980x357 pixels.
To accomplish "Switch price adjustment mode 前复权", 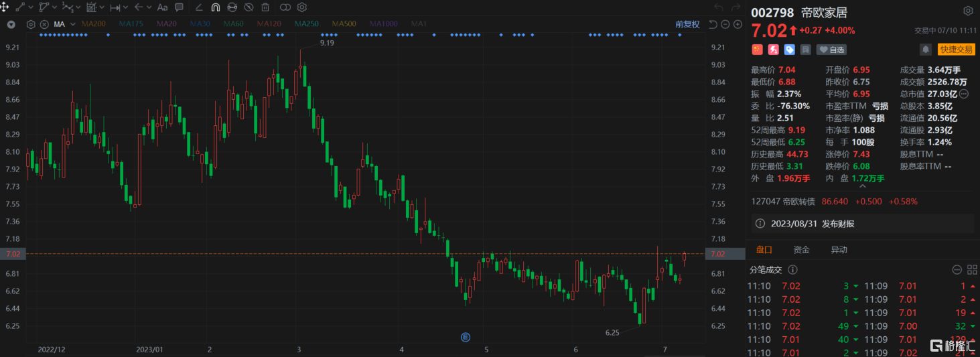I will pos(687,24).
